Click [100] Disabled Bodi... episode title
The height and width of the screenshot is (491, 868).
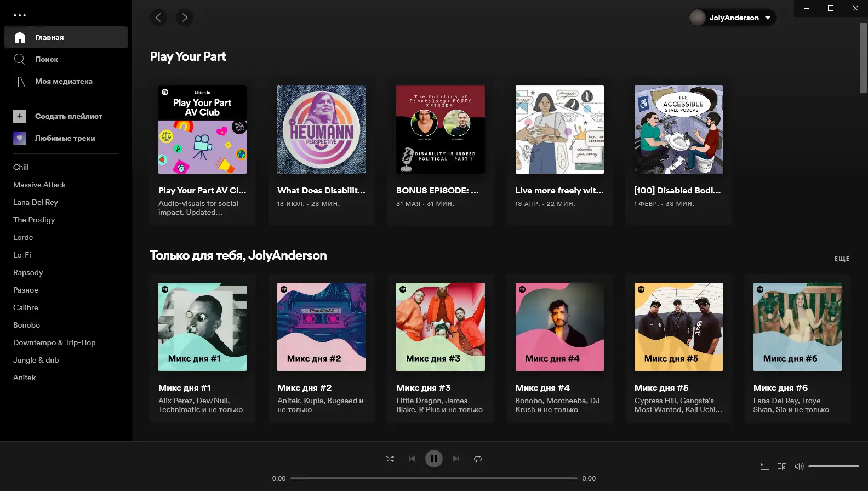tap(677, 191)
